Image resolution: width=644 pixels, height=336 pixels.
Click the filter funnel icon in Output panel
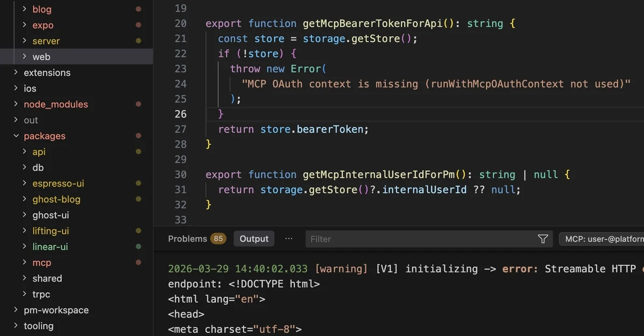543,239
